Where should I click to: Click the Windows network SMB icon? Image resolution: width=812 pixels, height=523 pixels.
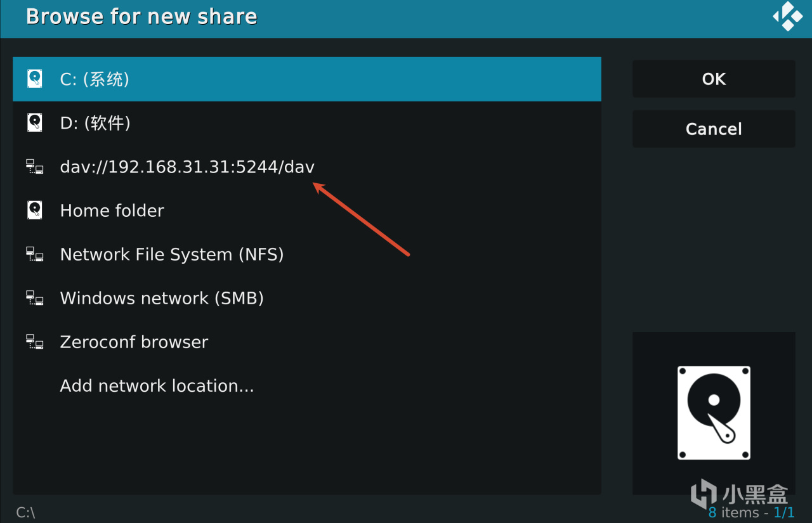point(35,298)
